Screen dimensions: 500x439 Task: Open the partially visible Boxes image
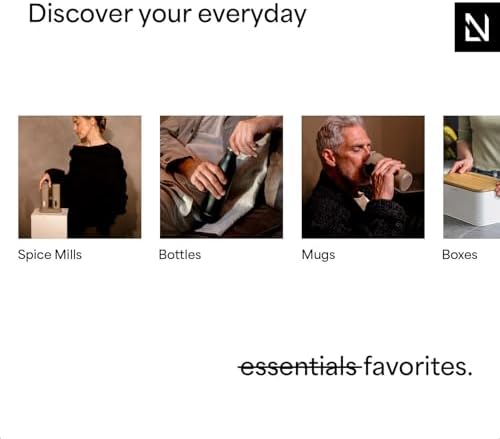point(472,177)
